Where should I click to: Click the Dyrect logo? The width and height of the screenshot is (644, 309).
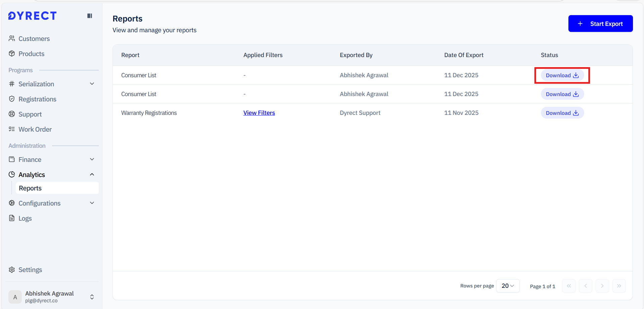33,16
